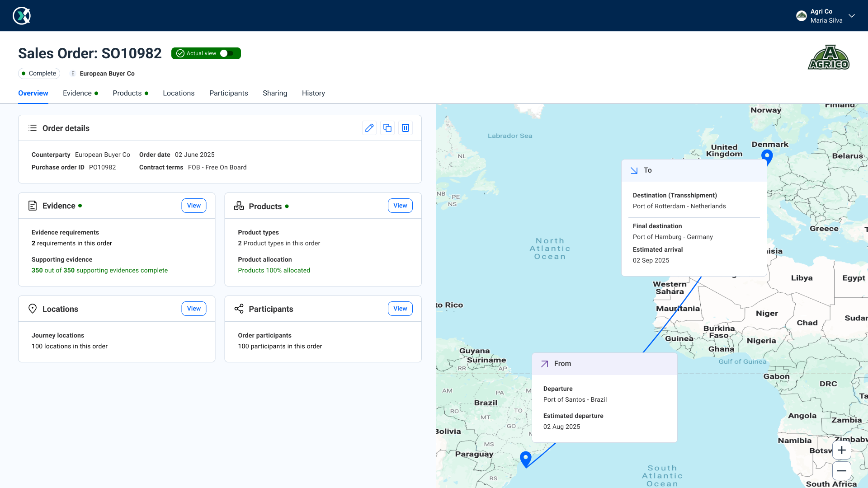This screenshot has width=868, height=488.
Task: Click the Agrico company logo image
Action: click(829, 57)
